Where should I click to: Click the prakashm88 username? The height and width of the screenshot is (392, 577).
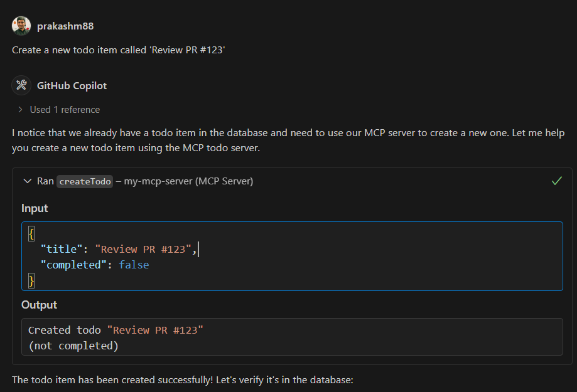tap(65, 26)
